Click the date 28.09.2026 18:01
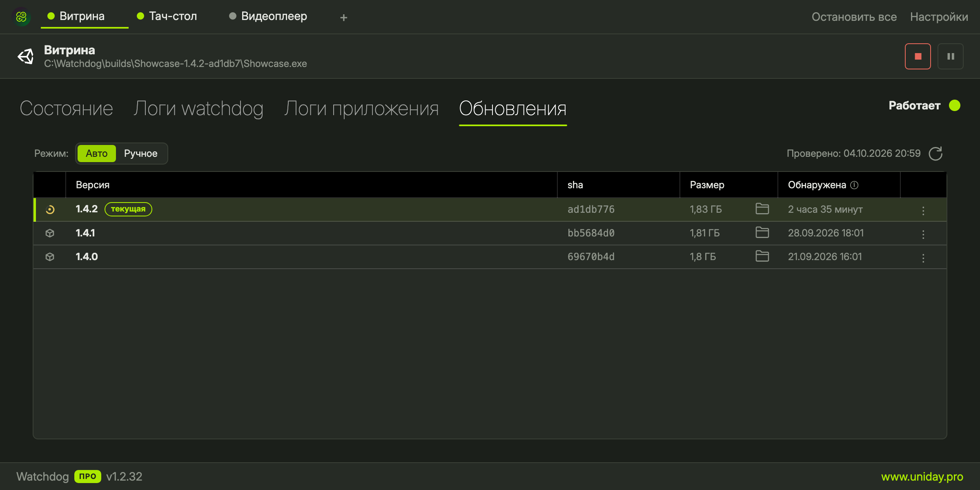The image size is (980, 490). pyautogui.click(x=826, y=233)
